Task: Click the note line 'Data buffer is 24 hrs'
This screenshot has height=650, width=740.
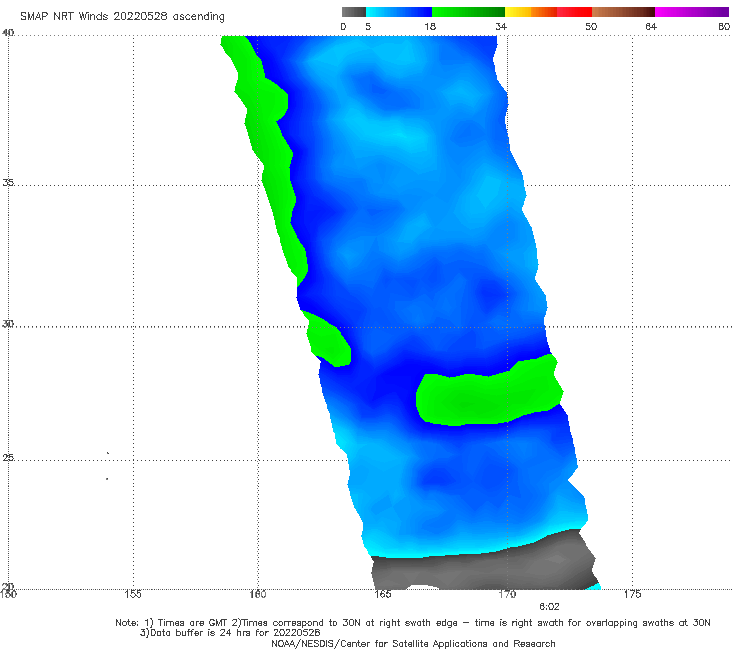Action: click(x=230, y=633)
